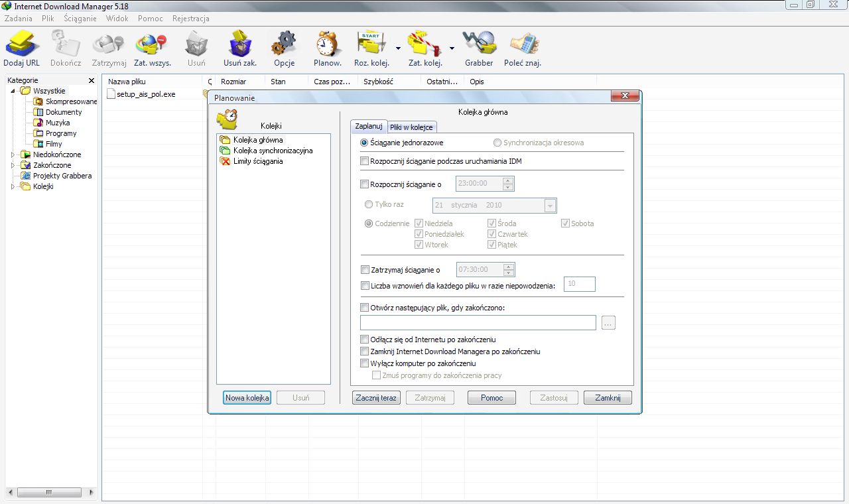Close the Planowanie dialog
The image size is (849, 504).
pos(625,97)
